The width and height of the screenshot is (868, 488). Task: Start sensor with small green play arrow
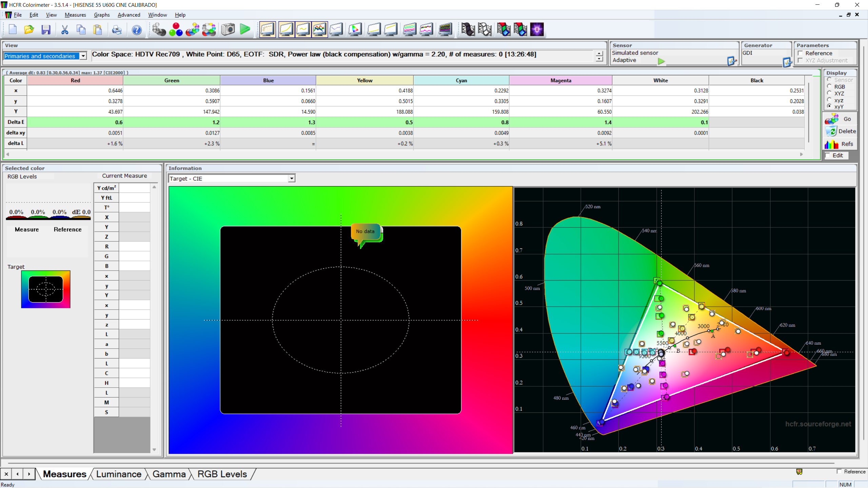[661, 61]
